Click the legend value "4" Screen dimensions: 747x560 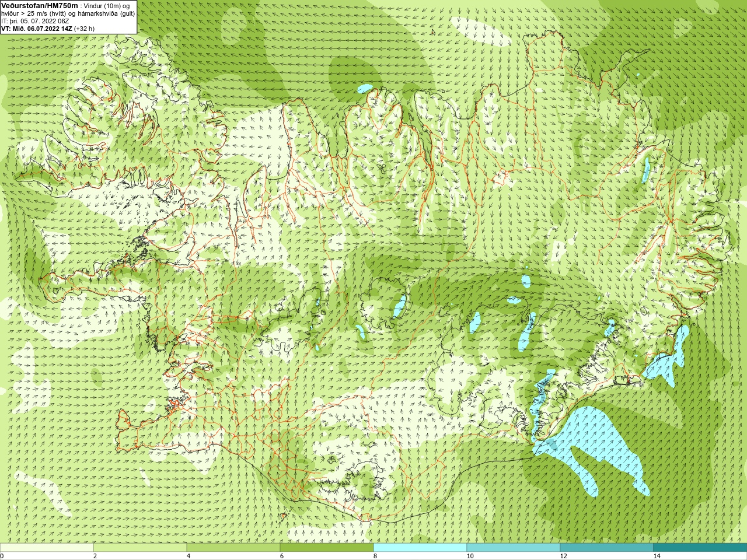tap(189, 556)
